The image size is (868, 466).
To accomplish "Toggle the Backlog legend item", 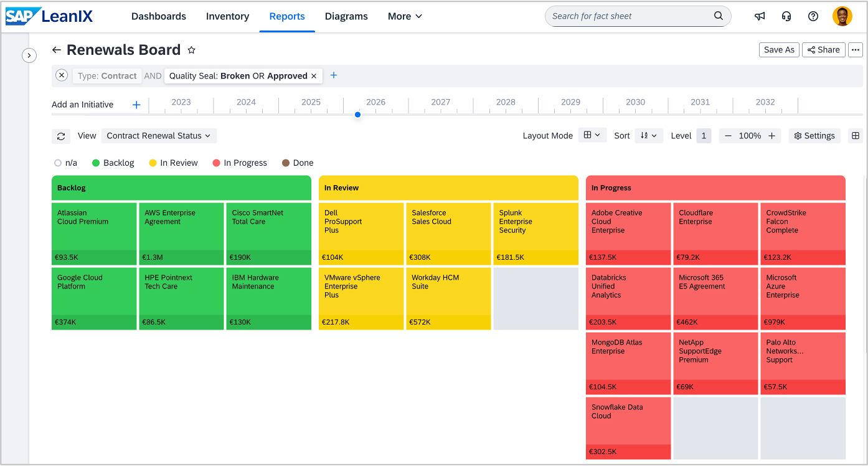I will (x=113, y=163).
